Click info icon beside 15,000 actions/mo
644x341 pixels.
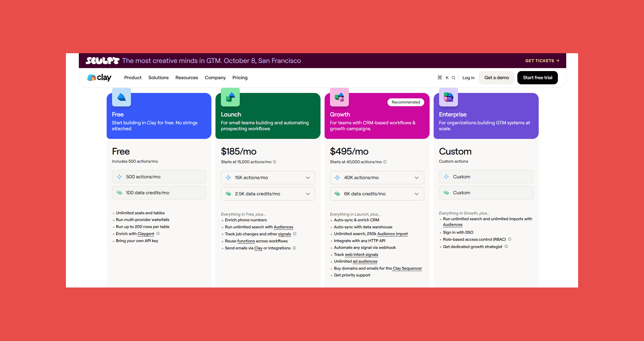(275, 162)
